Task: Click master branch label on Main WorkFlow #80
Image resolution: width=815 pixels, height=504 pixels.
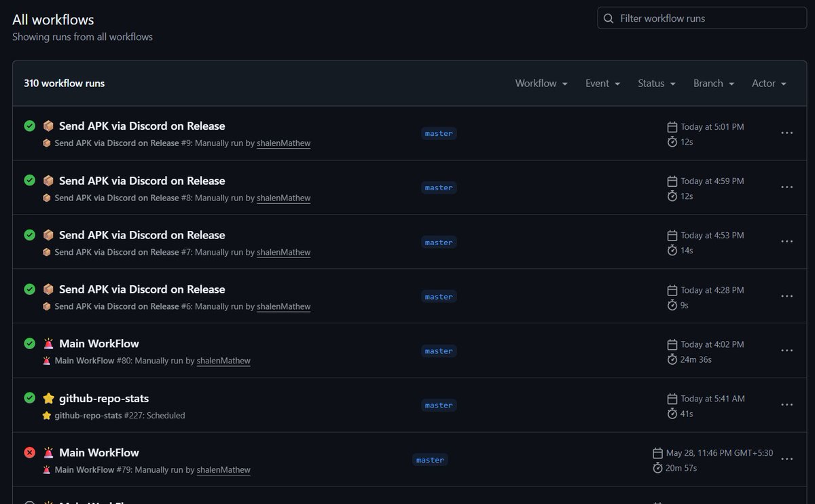Action: [x=439, y=350]
